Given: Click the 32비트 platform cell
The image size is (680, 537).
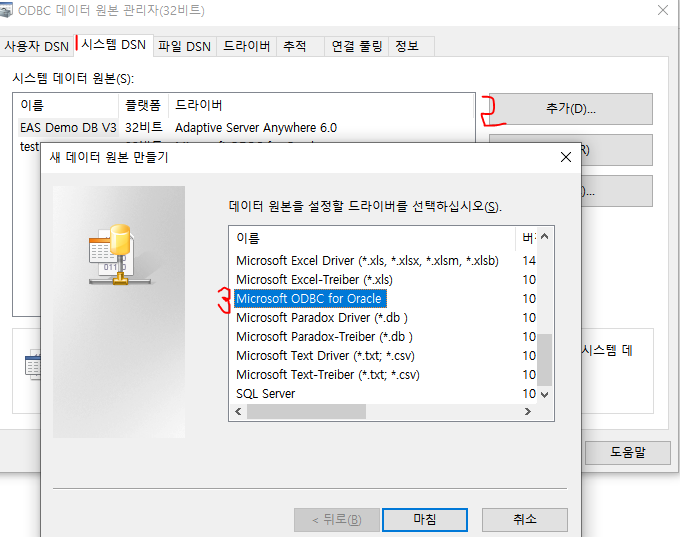Looking at the screenshot, I should [x=144, y=128].
